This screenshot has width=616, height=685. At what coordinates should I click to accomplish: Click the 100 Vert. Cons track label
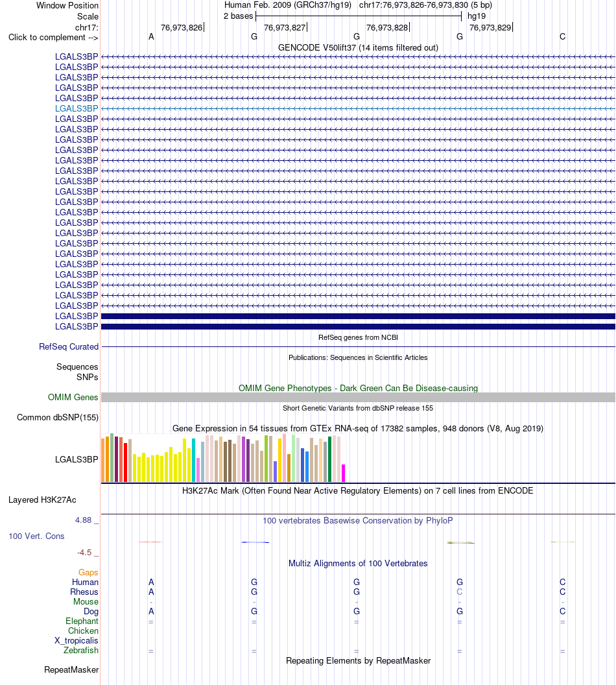point(36,536)
